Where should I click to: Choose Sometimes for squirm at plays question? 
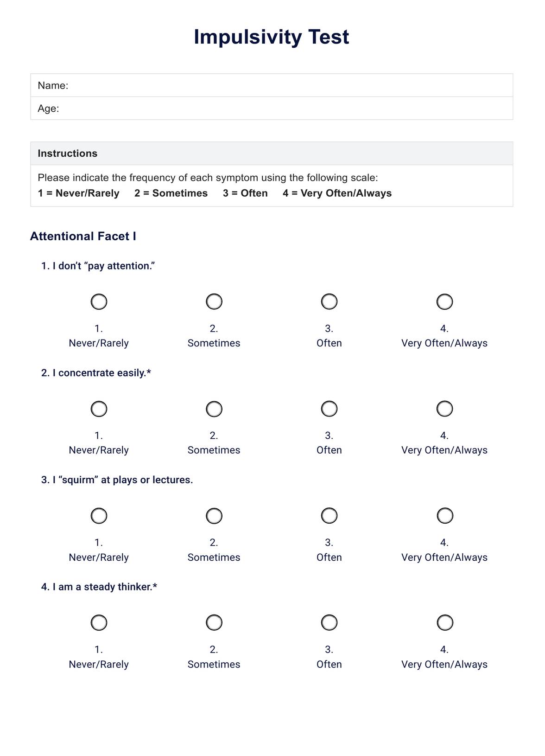(x=214, y=516)
